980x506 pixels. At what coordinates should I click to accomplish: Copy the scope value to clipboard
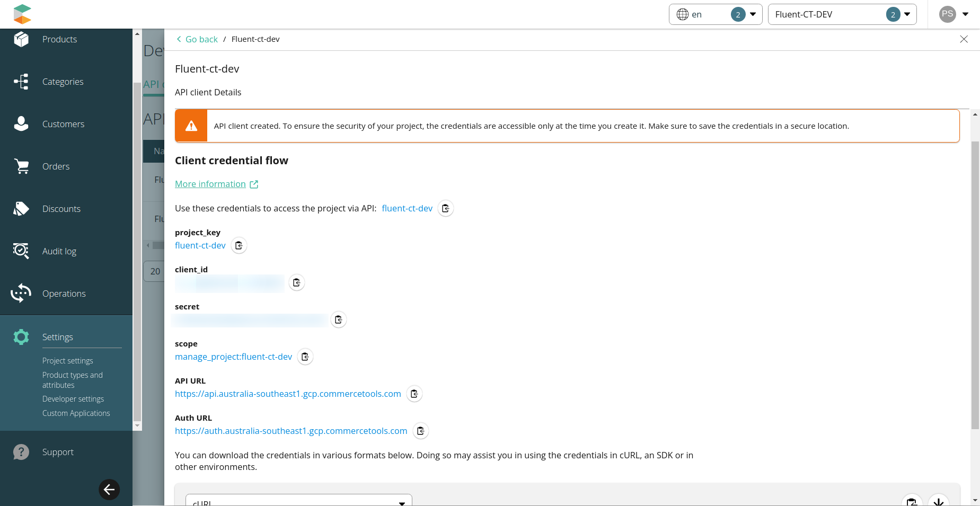pos(305,357)
